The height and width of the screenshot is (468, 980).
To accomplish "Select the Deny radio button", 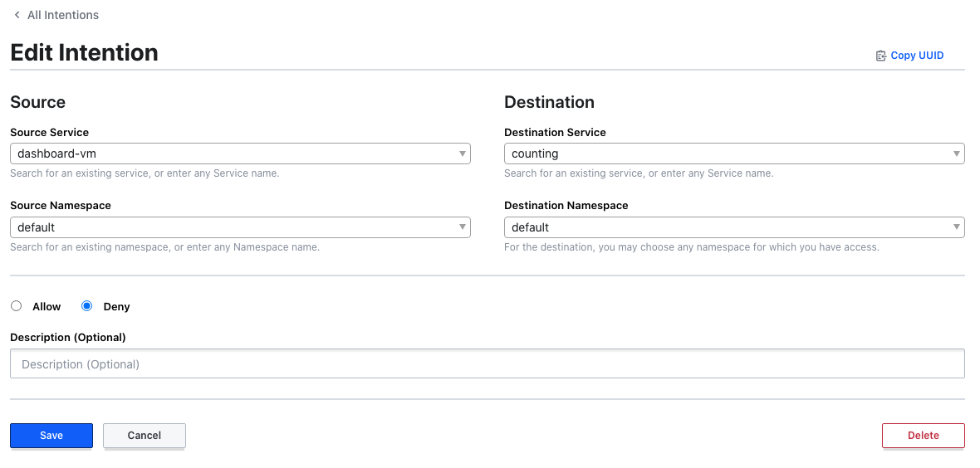I will pyautogui.click(x=87, y=306).
